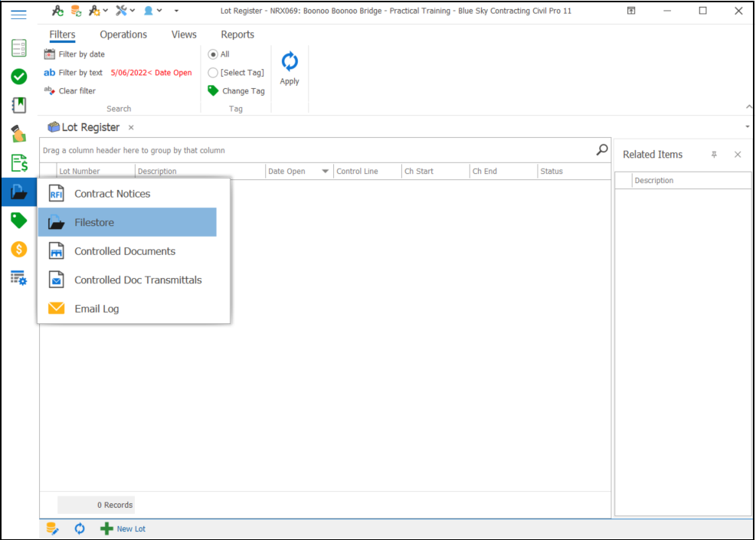Click the orange dollar coin sidebar icon
Image resolution: width=756 pixels, height=540 pixels.
point(19,249)
